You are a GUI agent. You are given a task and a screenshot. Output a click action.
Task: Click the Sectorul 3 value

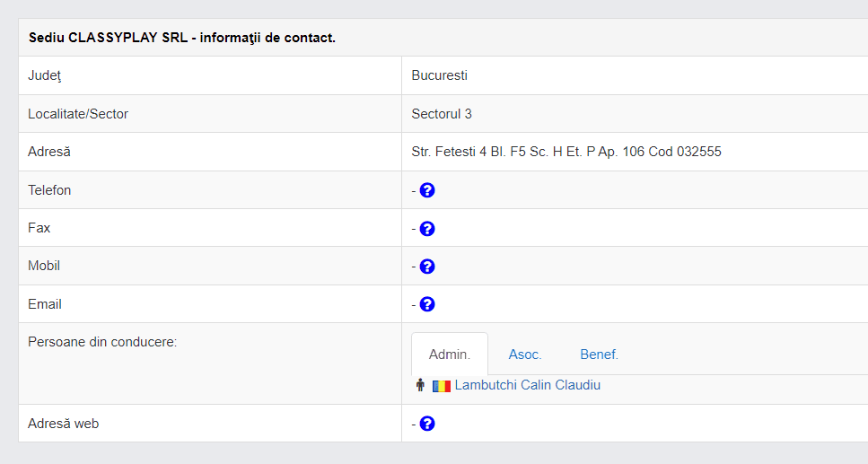point(442,114)
